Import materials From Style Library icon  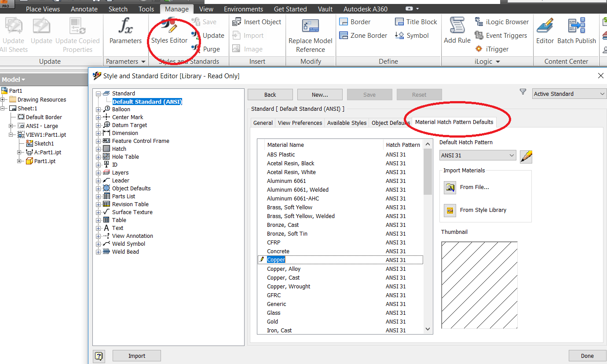tap(450, 210)
